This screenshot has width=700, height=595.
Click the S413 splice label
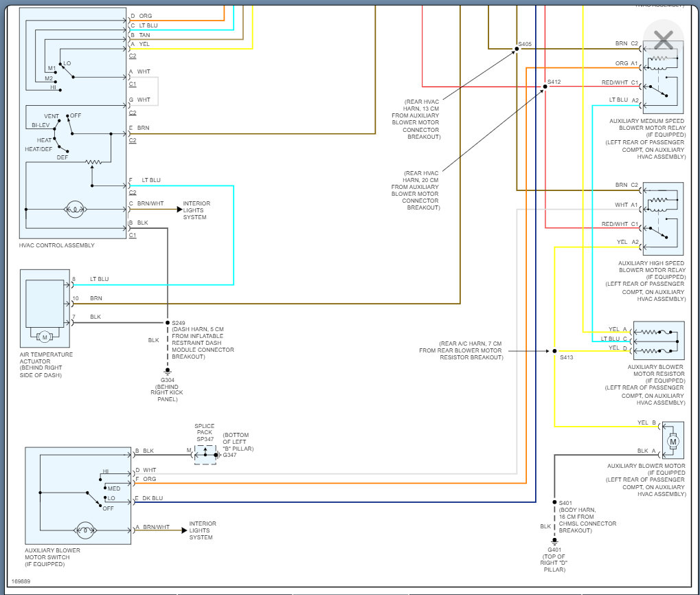(567, 357)
